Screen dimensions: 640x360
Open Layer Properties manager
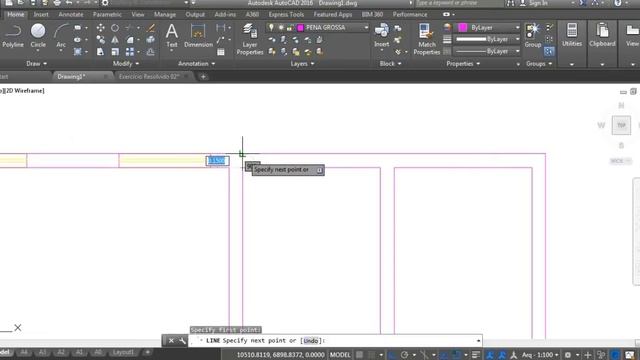250,39
